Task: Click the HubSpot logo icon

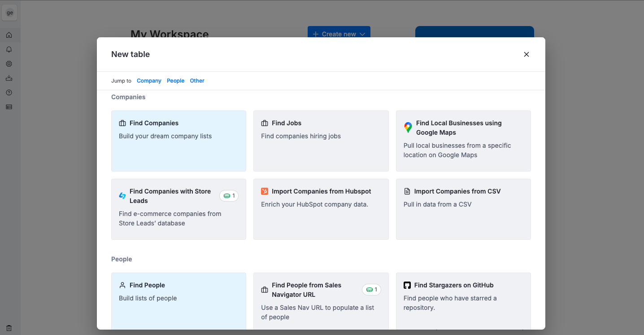Action: click(x=265, y=191)
